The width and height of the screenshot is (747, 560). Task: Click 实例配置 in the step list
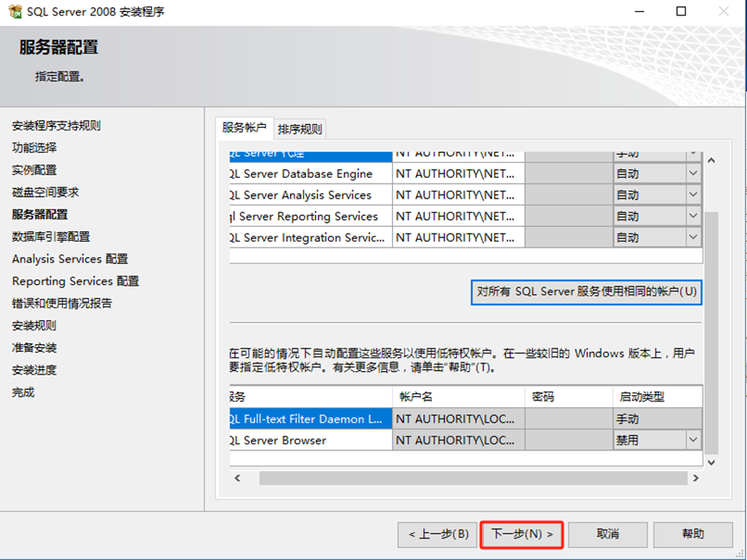click(x=35, y=170)
